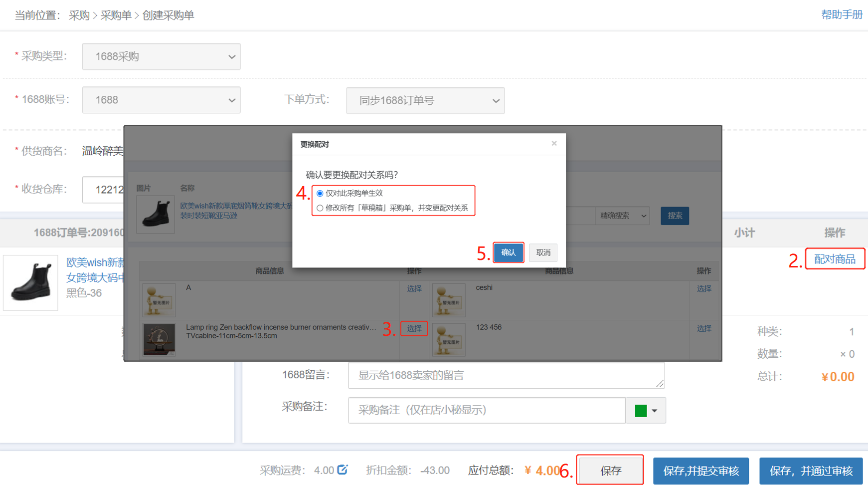The image size is (868, 487).
Task: Click 选择 for the Lamp ring incense burner row
Action: (x=414, y=328)
